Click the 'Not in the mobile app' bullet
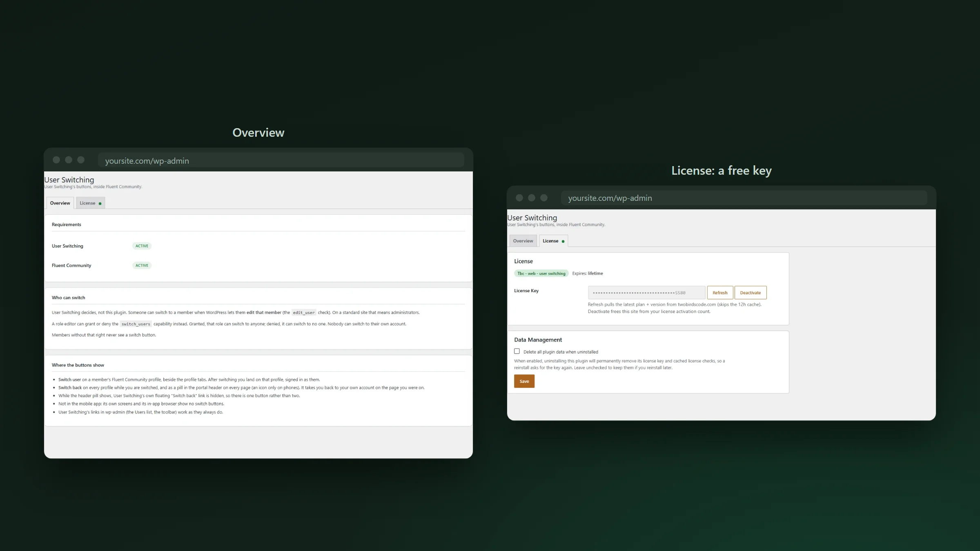980x551 pixels. 141,404
